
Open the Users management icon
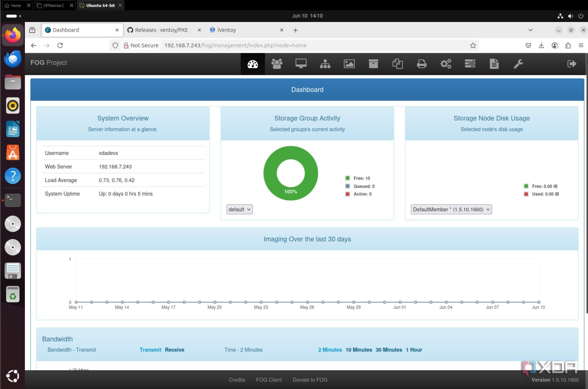point(277,64)
